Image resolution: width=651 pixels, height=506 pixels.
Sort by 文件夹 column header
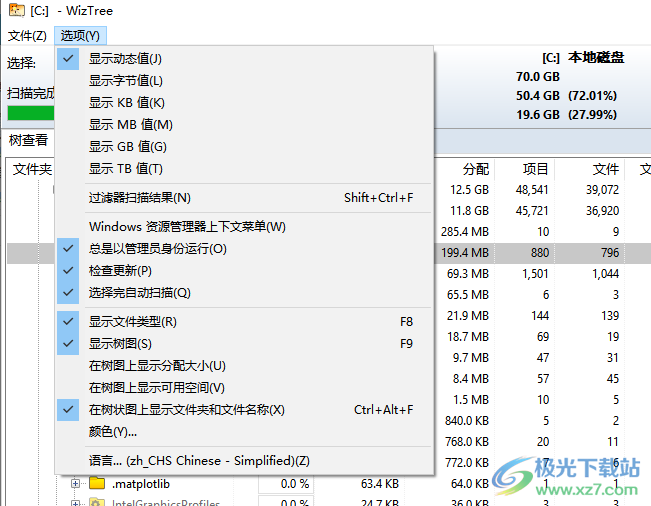coord(32,169)
